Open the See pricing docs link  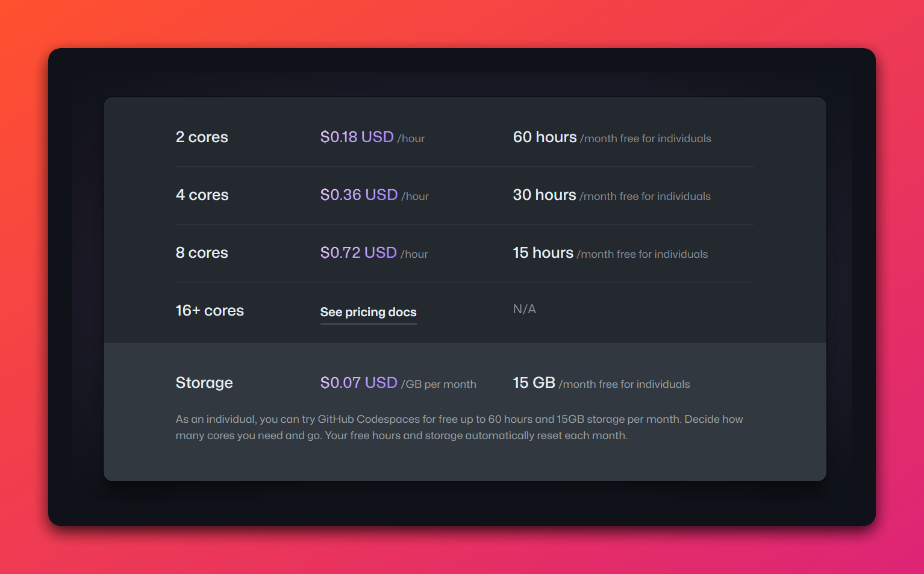[x=368, y=312]
